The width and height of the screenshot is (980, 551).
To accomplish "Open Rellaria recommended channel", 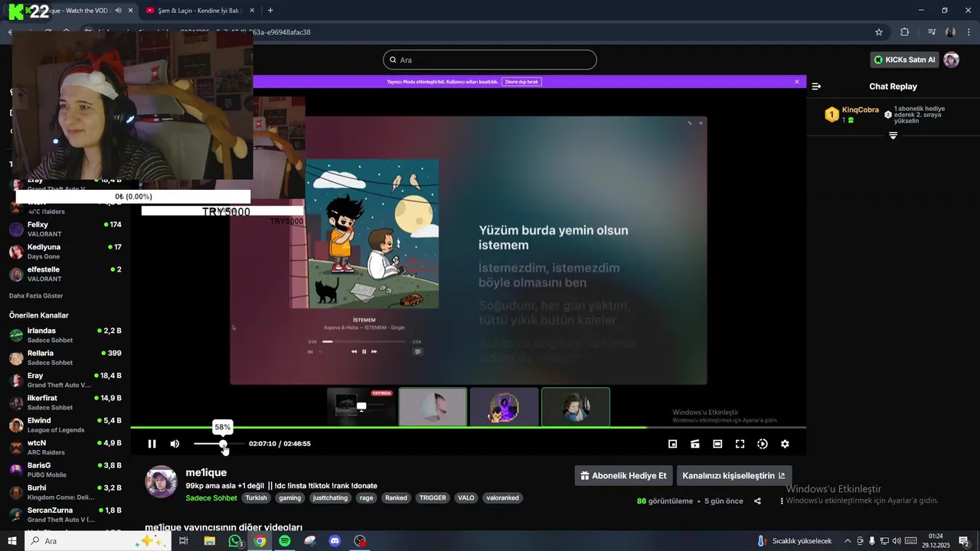I will 65,357.
